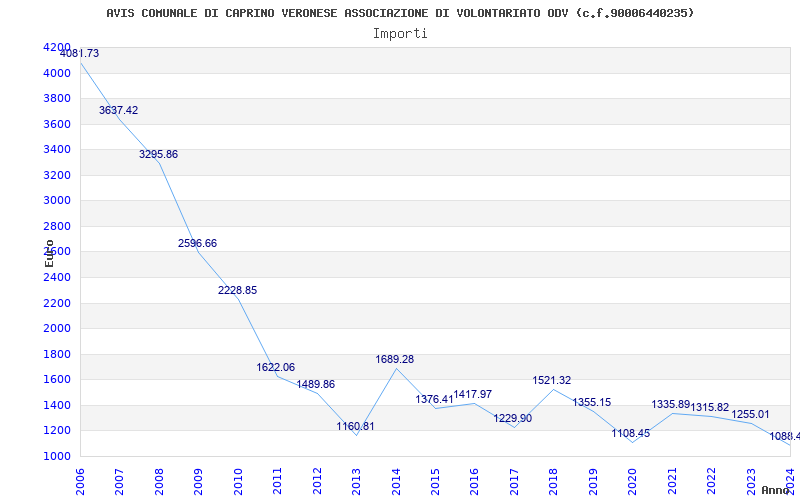The height and width of the screenshot is (500, 800).
Task: Select the 1255.01 data label
Action: pyautogui.click(x=750, y=414)
